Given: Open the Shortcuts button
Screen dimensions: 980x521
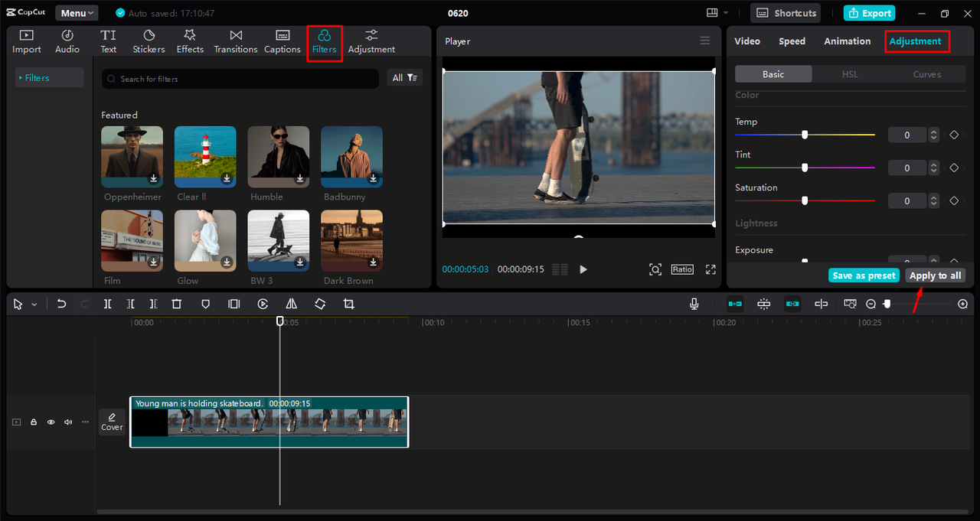Looking at the screenshot, I should (786, 13).
